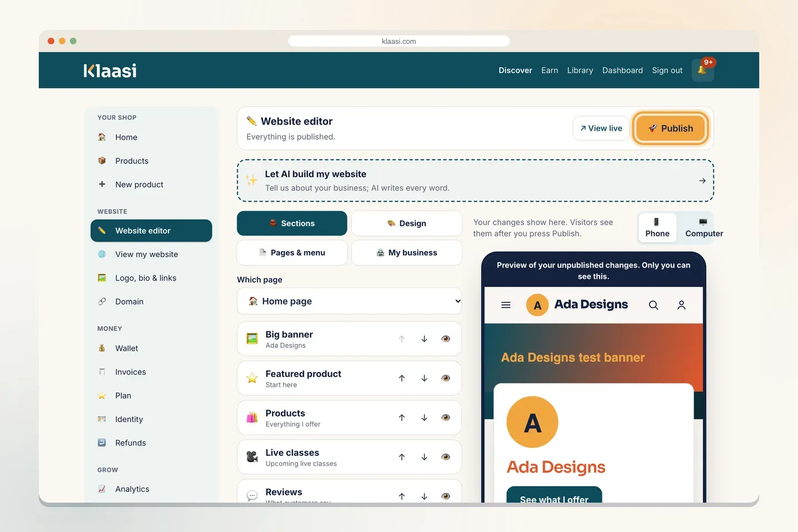This screenshot has height=532, width=798.
Task: Click the Ada Designs avatar in preview header
Action: [537, 305]
